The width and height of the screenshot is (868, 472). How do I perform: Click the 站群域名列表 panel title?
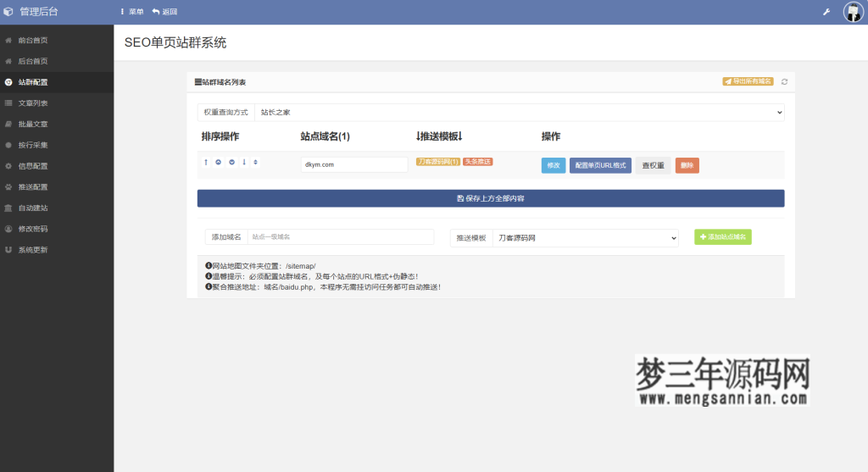pos(220,82)
